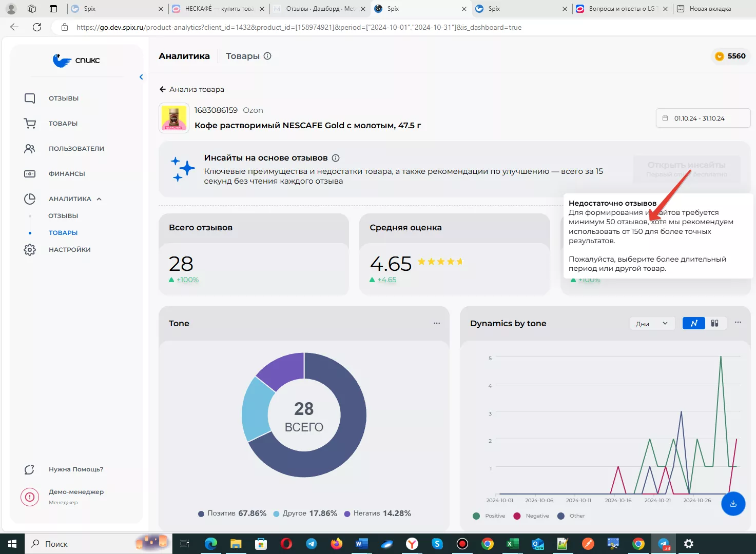756x554 pixels.
Task: Open Dynamics by tone options menu
Action: (738, 323)
